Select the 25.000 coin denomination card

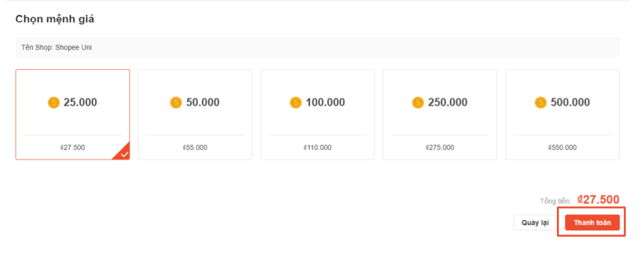(72, 115)
